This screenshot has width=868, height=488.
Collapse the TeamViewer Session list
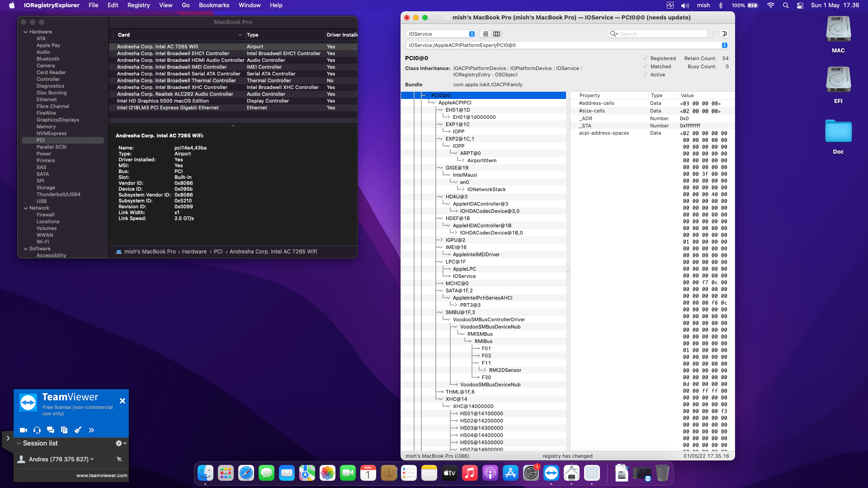click(19, 443)
